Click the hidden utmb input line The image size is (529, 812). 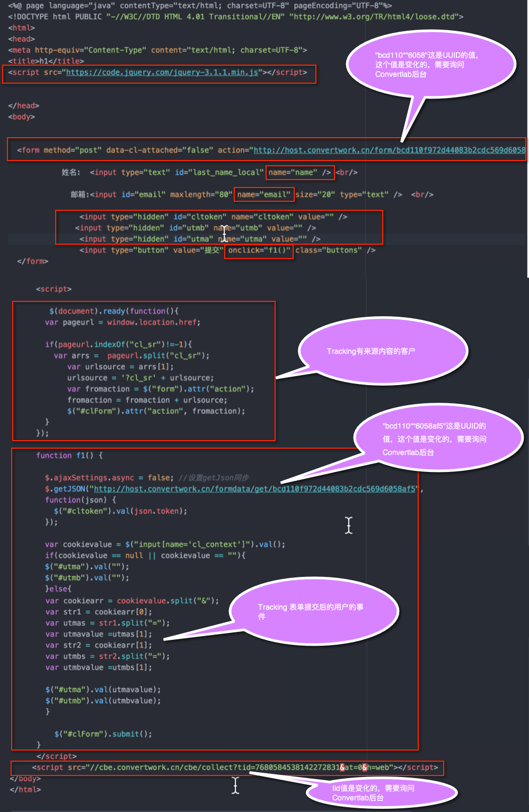pyautogui.click(x=195, y=228)
